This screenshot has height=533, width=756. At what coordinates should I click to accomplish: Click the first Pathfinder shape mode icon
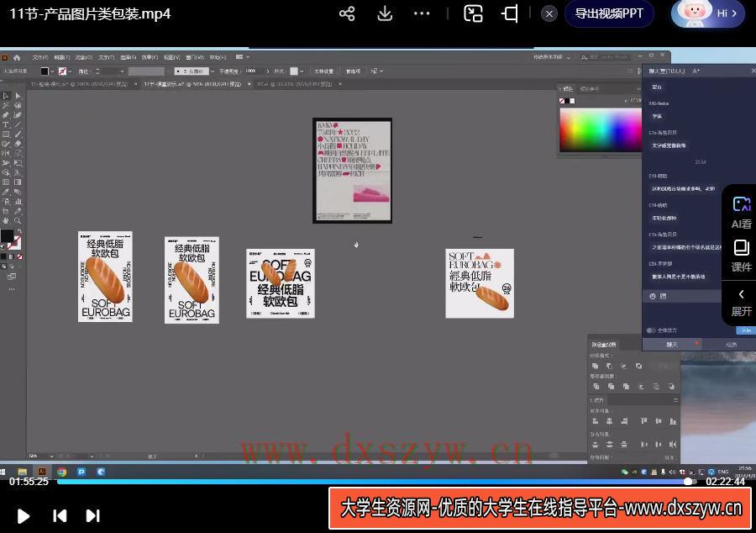click(595, 366)
